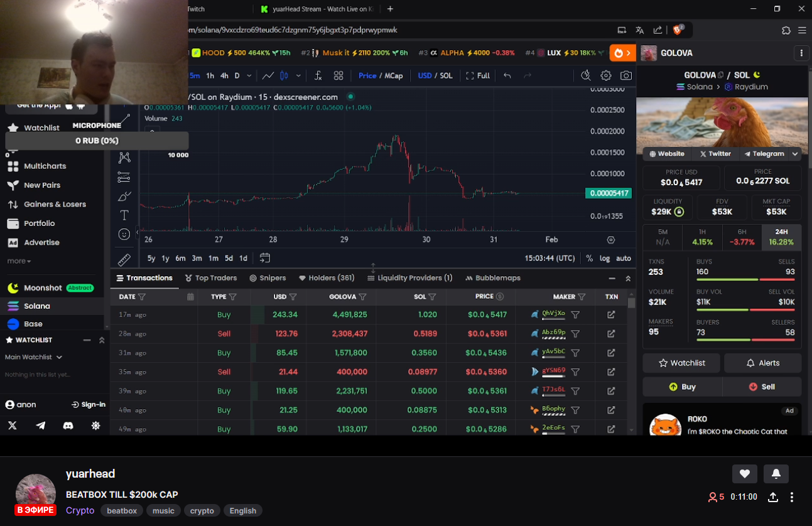Toggle auto scale on chart
Image resolution: width=812 pixels, height=526 pixels.
click(x=624, y=258)
